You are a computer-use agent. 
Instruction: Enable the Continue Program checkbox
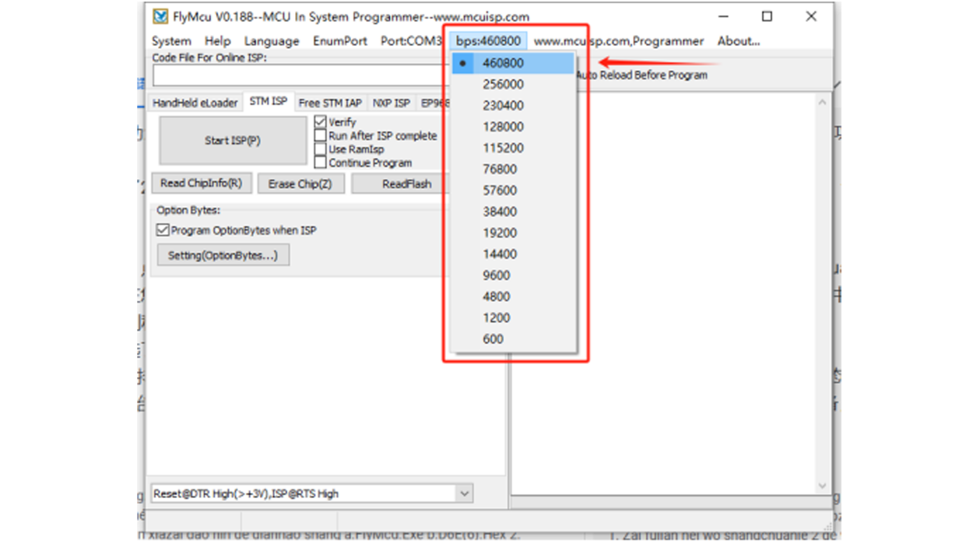(x=320, y=163)
